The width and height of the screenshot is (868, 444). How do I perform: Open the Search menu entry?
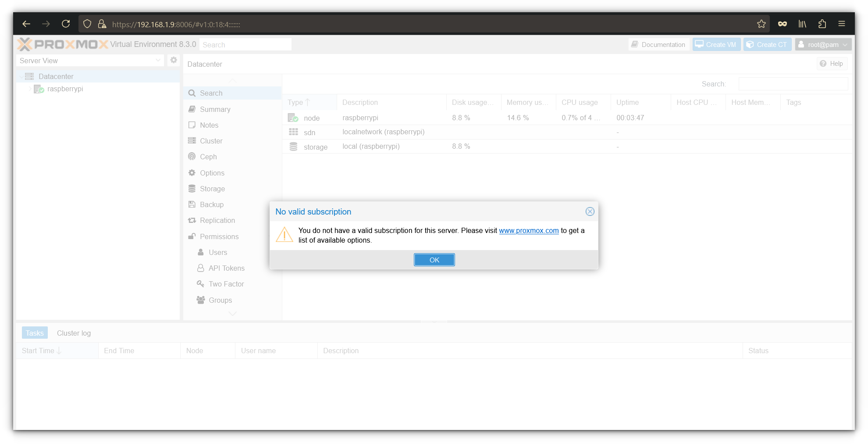coord(232,93)
